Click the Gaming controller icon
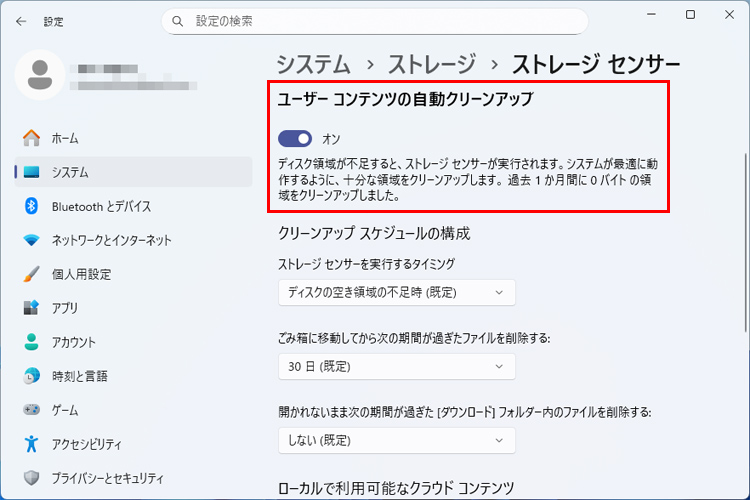The width and height of the screenshot is (750, 500). [x=31, y=410]
